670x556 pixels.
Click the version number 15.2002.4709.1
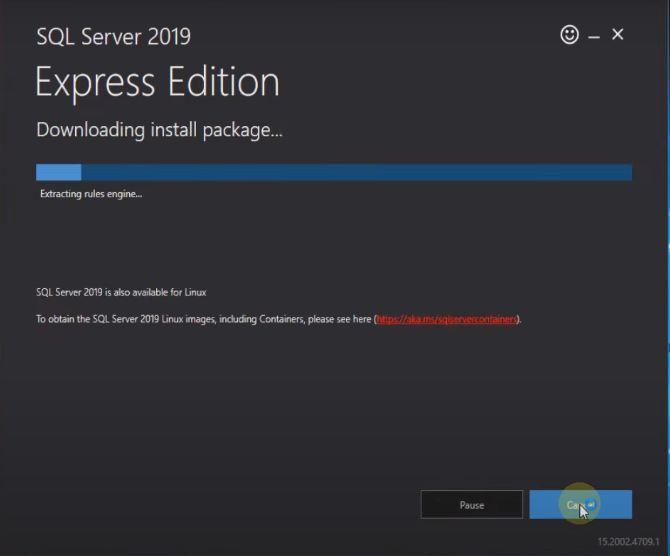pos(628,542)
